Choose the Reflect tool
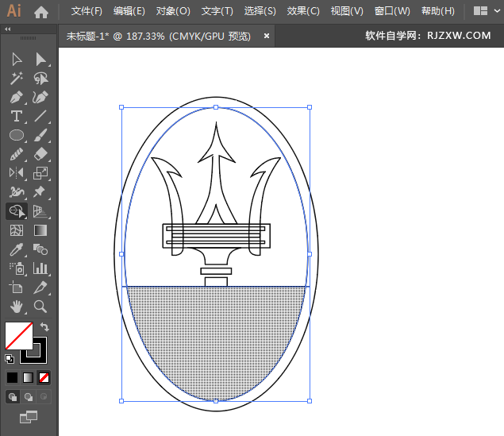The image size is (504, 436). [x=17, y=173]
